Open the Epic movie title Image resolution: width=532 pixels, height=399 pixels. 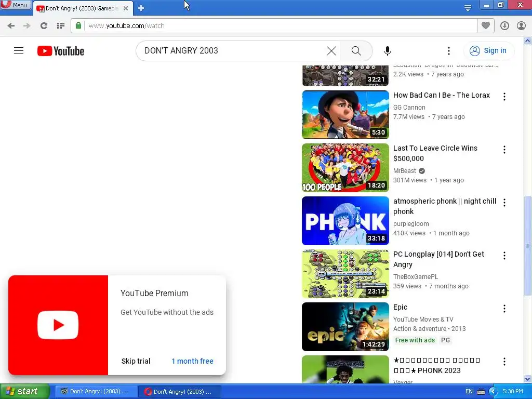[400, 308]
